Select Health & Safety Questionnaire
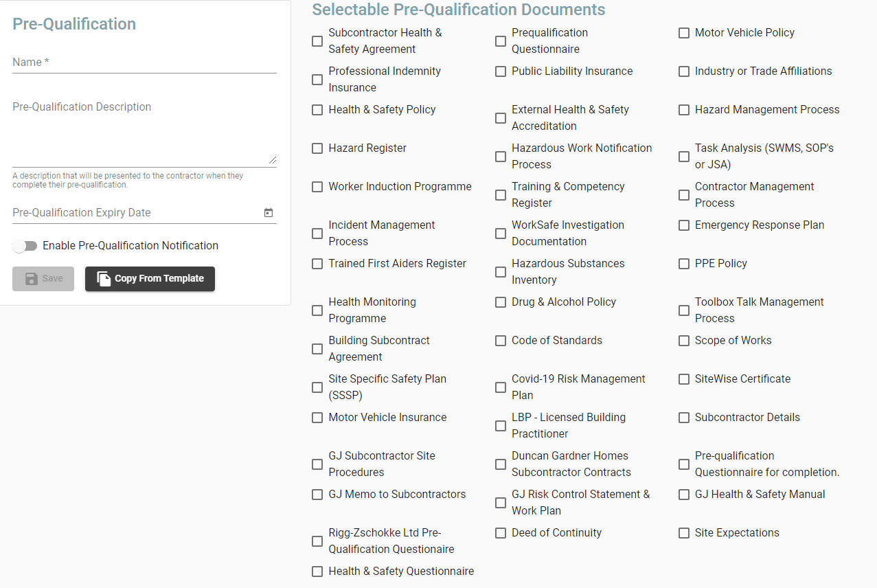Image resolution: width=877 pixels, height=588 pixels. click(x=317, y=572)
